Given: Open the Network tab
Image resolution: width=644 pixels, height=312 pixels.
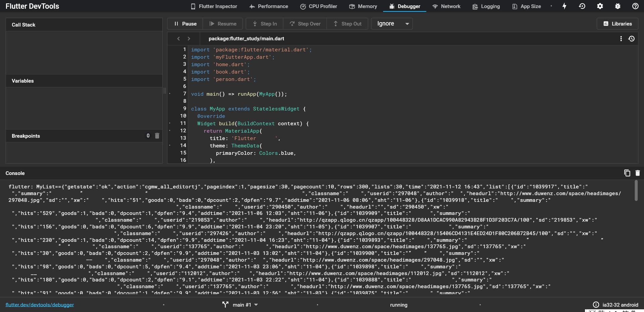Looking at the screenshot, I should click(446, 6).
